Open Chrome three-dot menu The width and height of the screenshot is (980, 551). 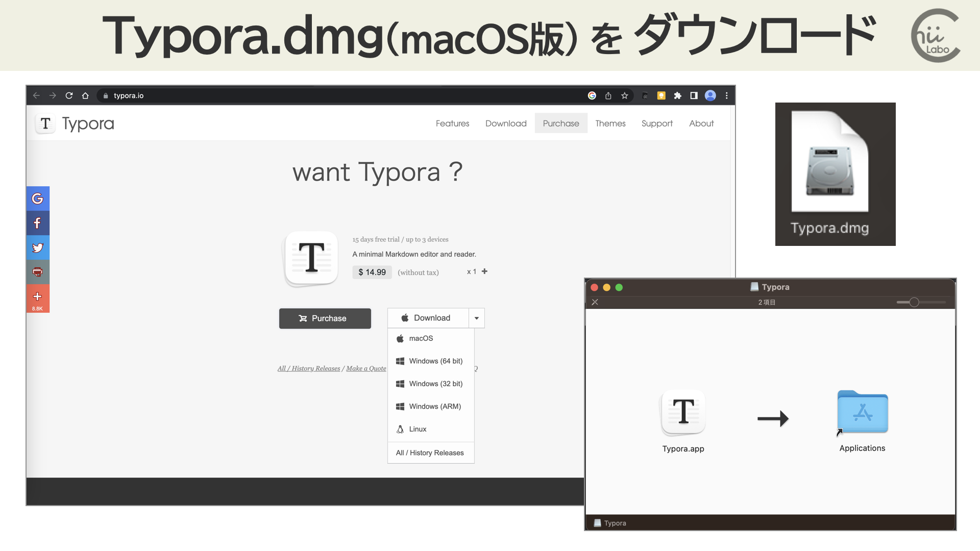click(726, 95)
